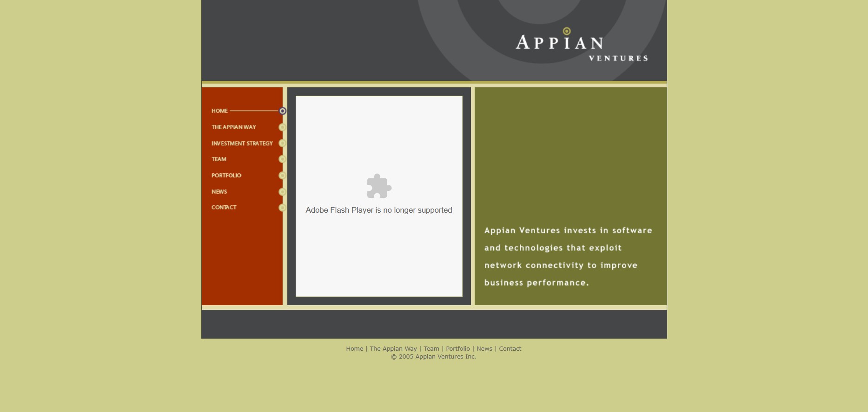Image resolution: width=868 pixels, height=412 pixels.
Task: Go to Investment Strategy in the sidebar
Action: [x=242, y=144]
